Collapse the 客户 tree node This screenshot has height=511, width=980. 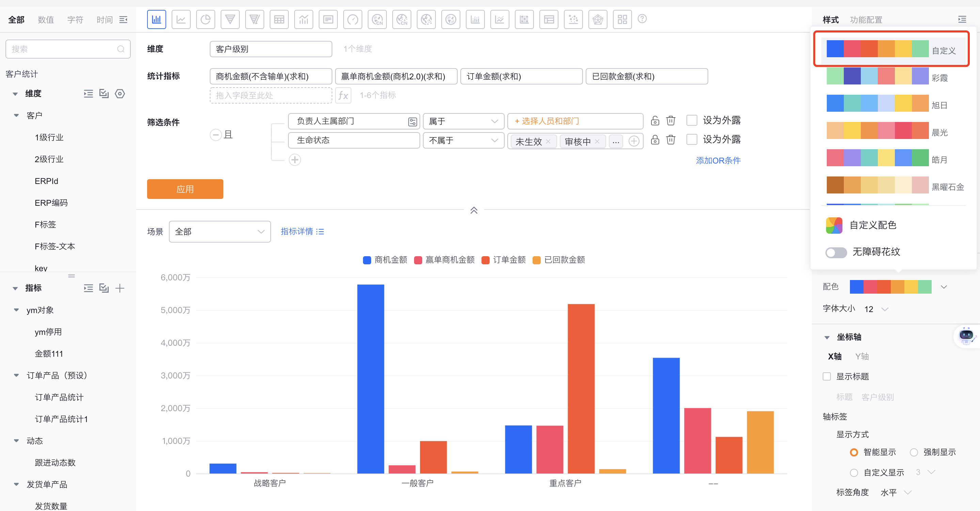(16, 115)
